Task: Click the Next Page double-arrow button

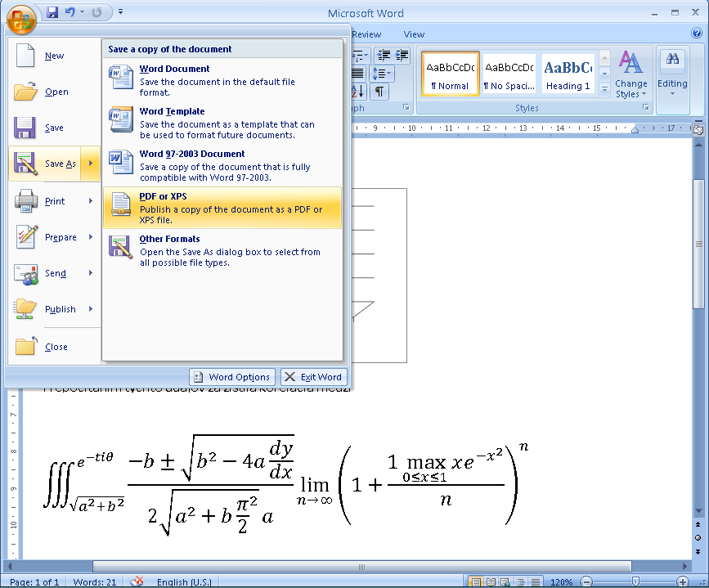Action: point(698,551)
